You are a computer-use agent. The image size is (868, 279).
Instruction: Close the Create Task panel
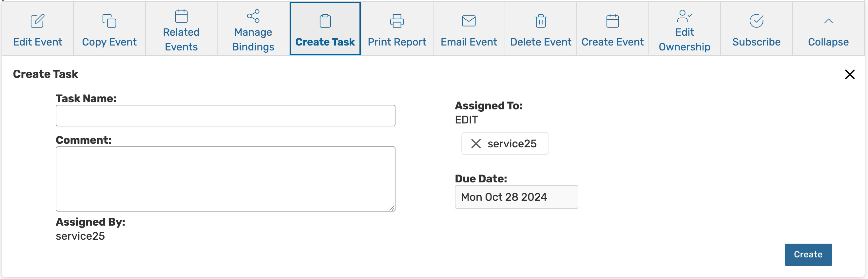pyautogui.click(x=849, y=74)
